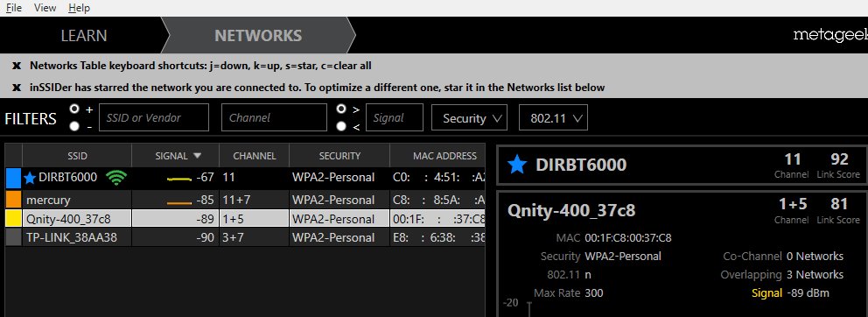Click the Qnity-400_37c8 details panel title

pos(571,210)
